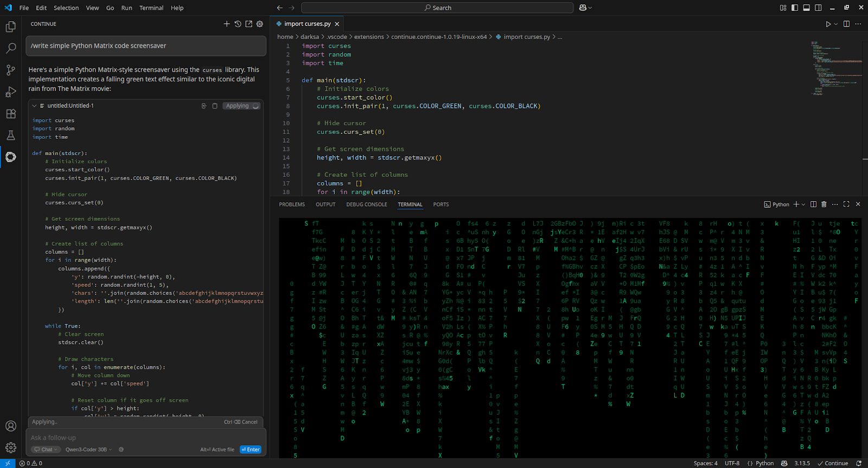Open the Help menu

tap(177, 8)
